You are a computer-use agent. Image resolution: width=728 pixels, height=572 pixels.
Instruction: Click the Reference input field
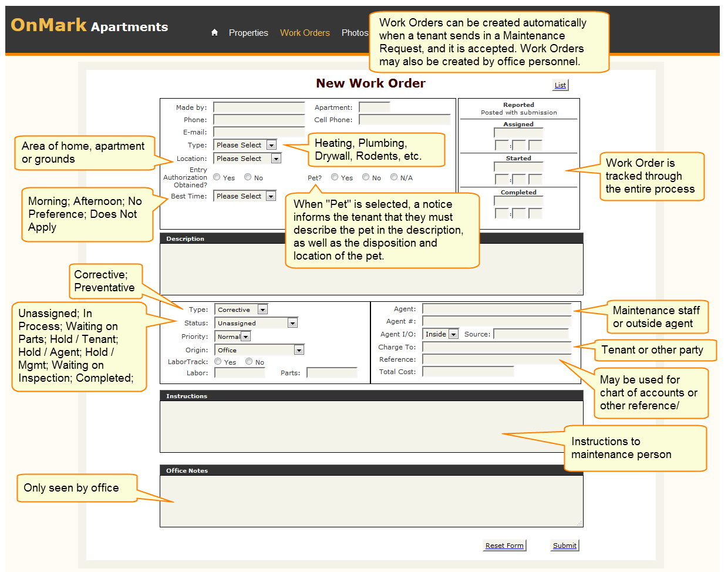coord(497,359)
